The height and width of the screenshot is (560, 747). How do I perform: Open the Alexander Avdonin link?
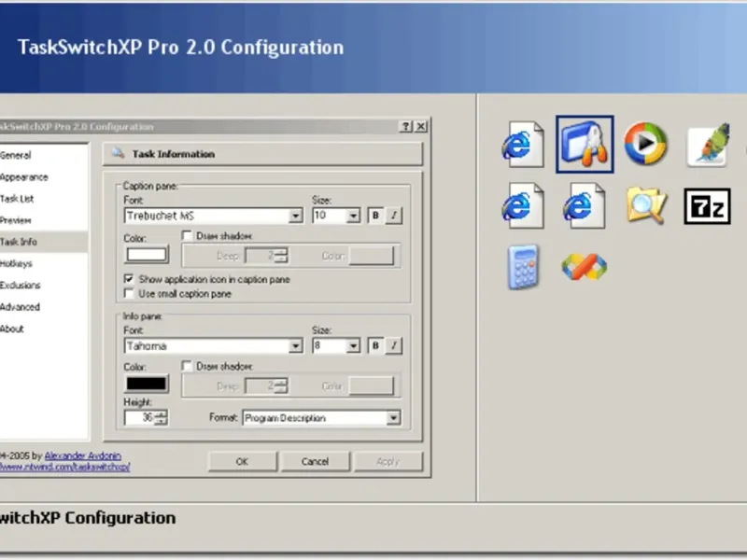[x=83, y=455]
